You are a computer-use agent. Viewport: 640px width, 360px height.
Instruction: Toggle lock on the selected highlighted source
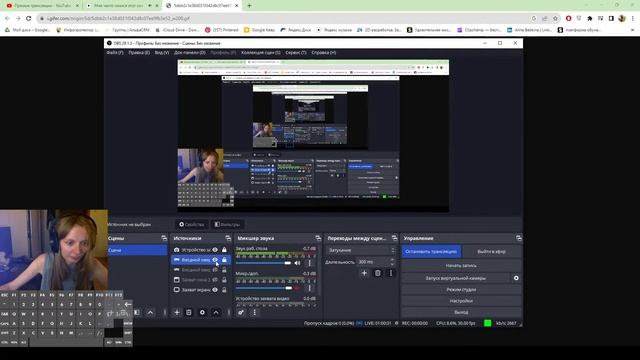224,260
